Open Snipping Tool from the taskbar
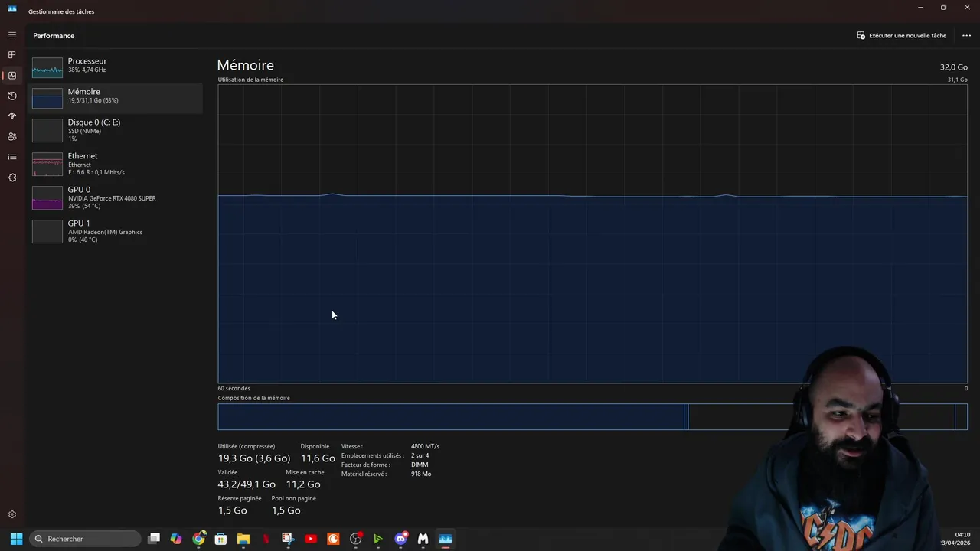The width and height of the screenshot is (980, 551). tap(288, 539)
